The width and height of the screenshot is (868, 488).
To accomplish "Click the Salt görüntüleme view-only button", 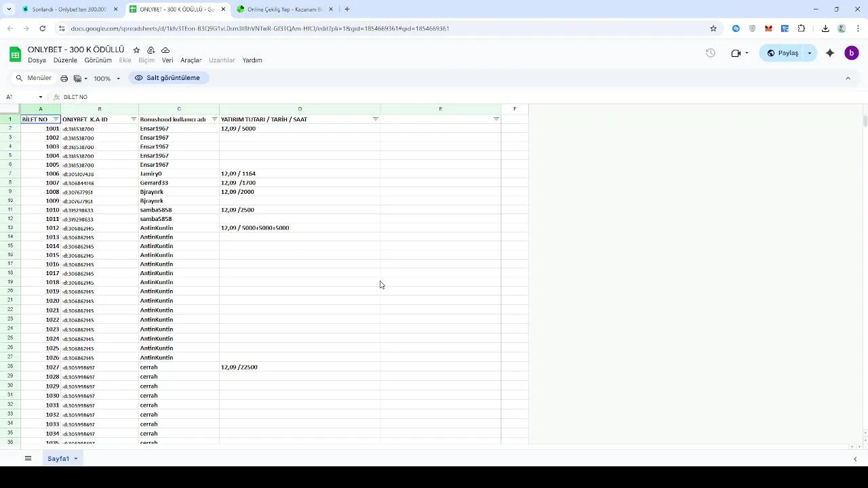I will [167, 78].
